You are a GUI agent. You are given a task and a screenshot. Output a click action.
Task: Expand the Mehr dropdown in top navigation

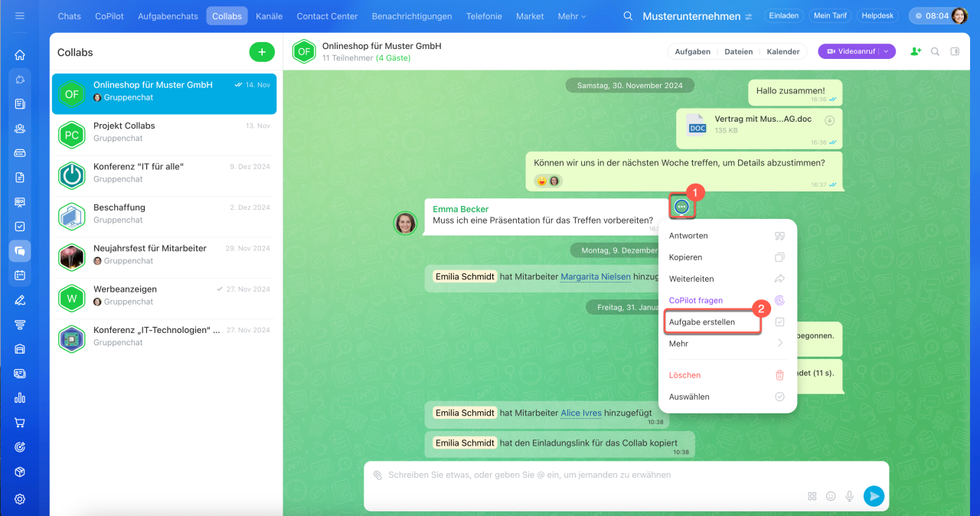[572, 16]
